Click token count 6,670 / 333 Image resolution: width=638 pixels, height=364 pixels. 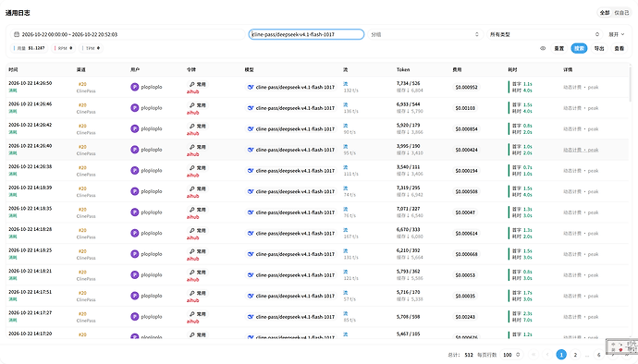point(408,229)
